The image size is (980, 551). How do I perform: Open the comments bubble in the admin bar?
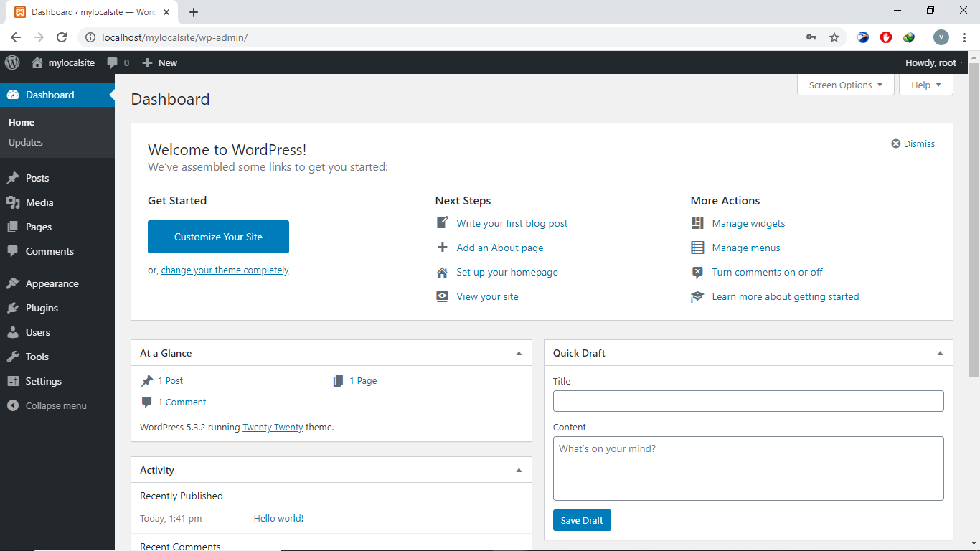point(113,62)
